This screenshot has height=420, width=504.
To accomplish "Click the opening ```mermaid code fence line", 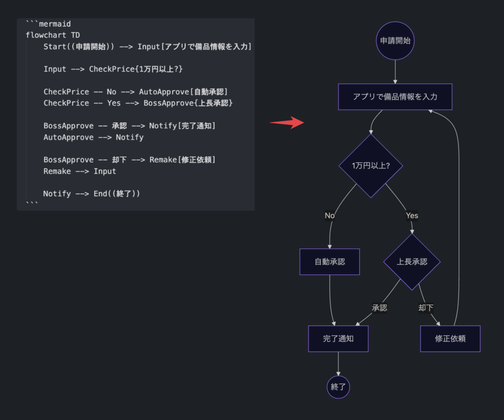I will [x=48, y=24].
